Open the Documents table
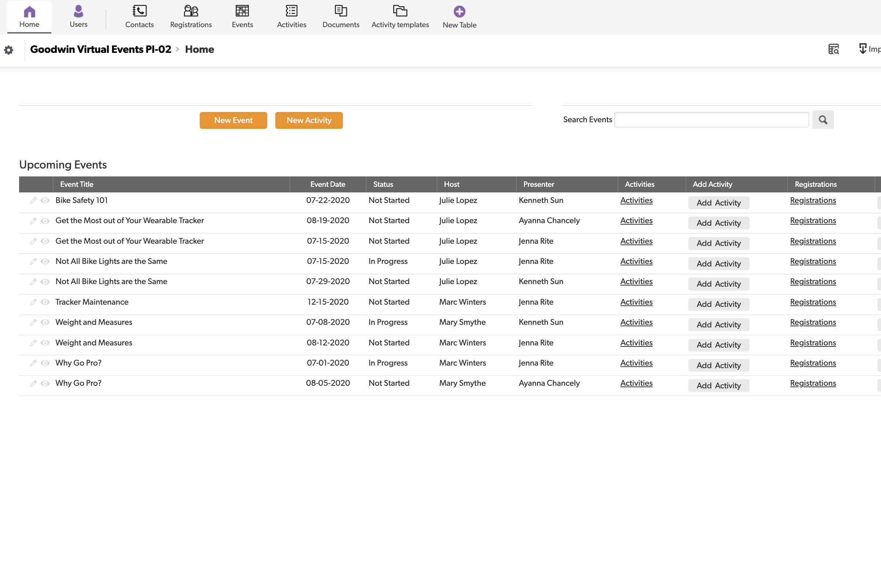This screenshot has width=881, height=588. pyautogui.click(x=341, y=16)
